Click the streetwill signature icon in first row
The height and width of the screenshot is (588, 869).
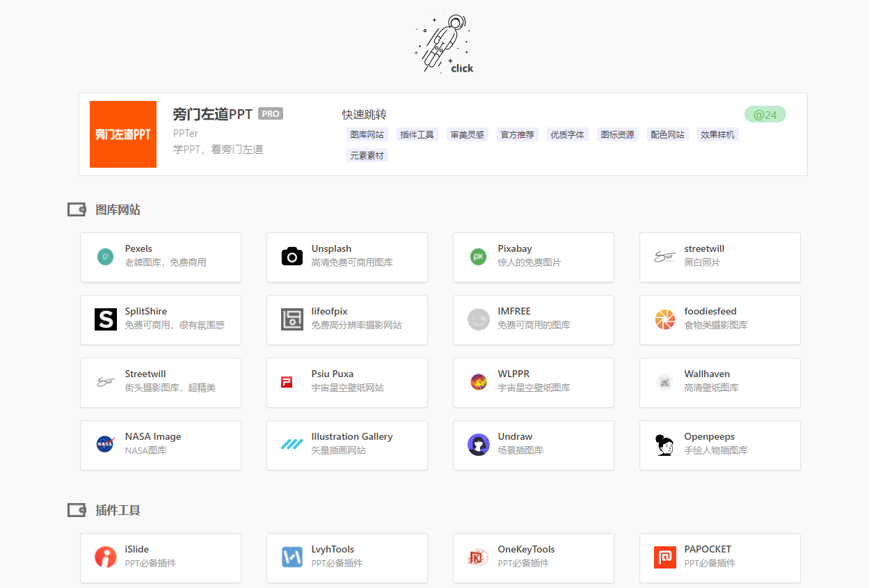coord(665,257)
